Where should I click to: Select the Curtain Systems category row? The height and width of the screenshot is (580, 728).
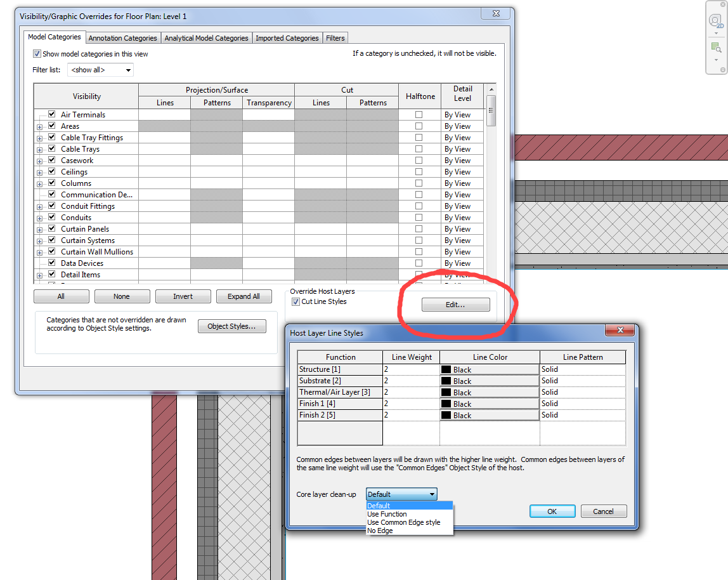coord(88,241)
